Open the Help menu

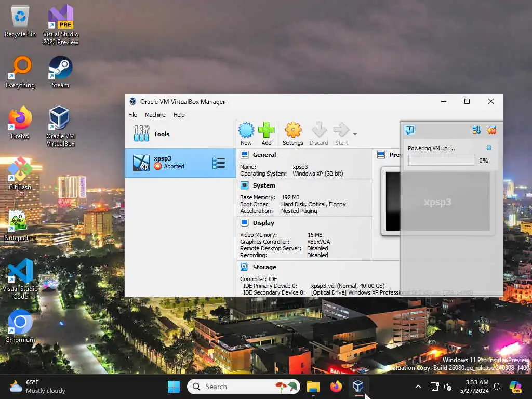coord(179,115)
